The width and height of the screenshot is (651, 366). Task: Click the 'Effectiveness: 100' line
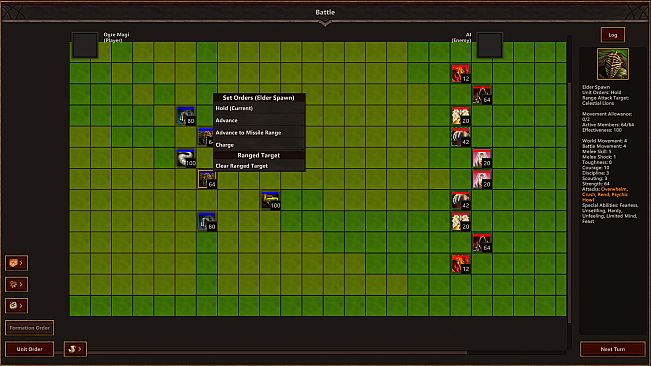tap(602, 130)
